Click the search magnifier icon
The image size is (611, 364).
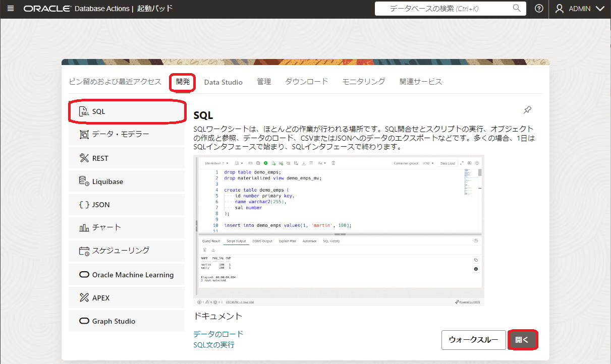coord(517,9)
